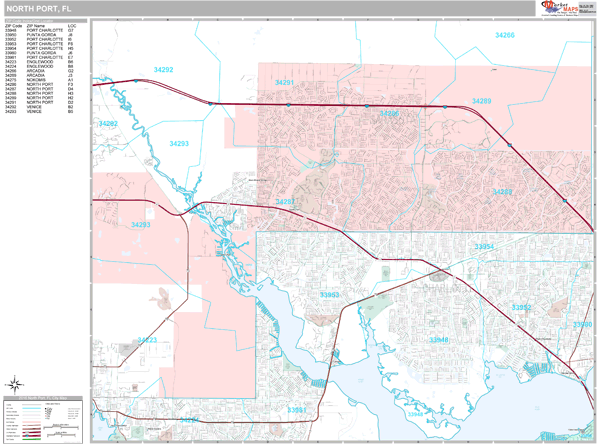This screenshot has width=600, height=444.
Task: Click the North Port, FL title
Action: pos(39,9)
